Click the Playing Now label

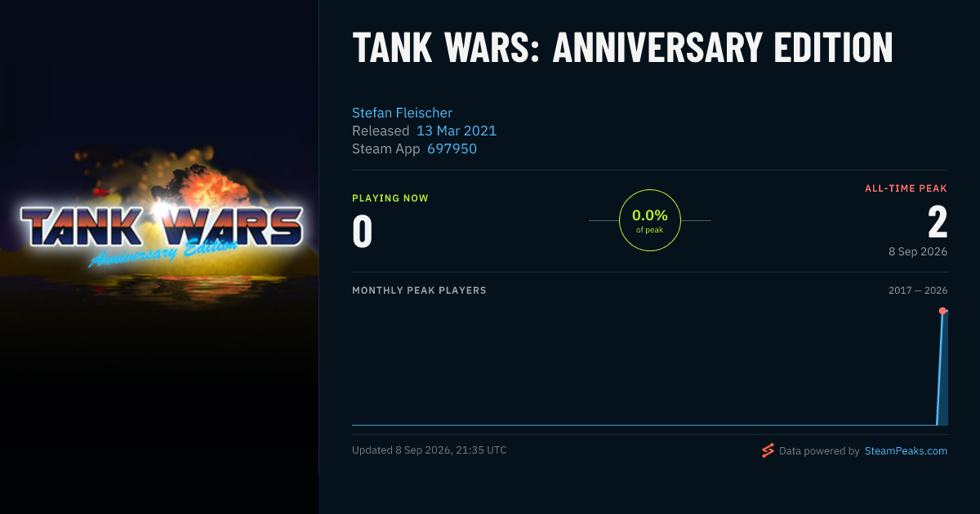click(x=390, y=198)
